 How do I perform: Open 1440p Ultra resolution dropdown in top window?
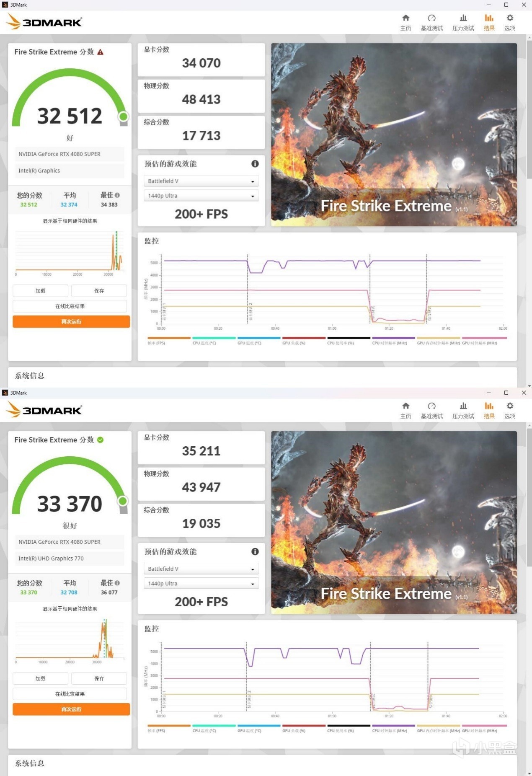201,196
